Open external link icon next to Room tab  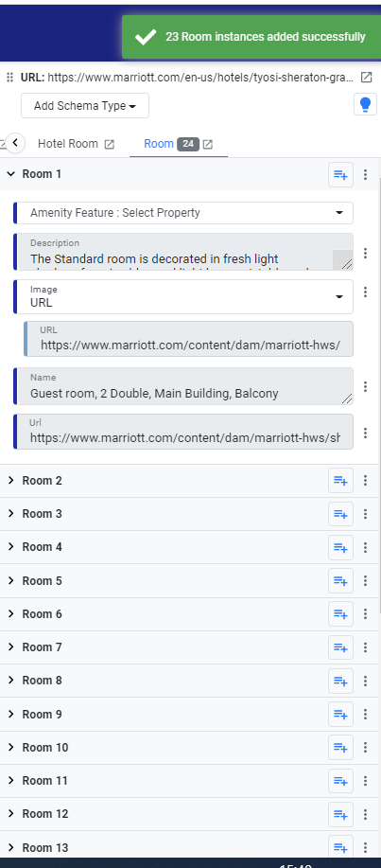click(x=207, y=145)
